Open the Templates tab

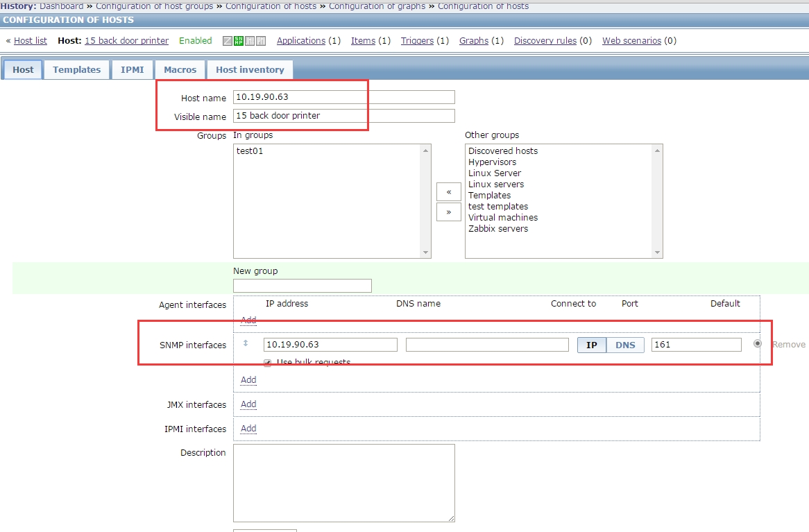76,69
